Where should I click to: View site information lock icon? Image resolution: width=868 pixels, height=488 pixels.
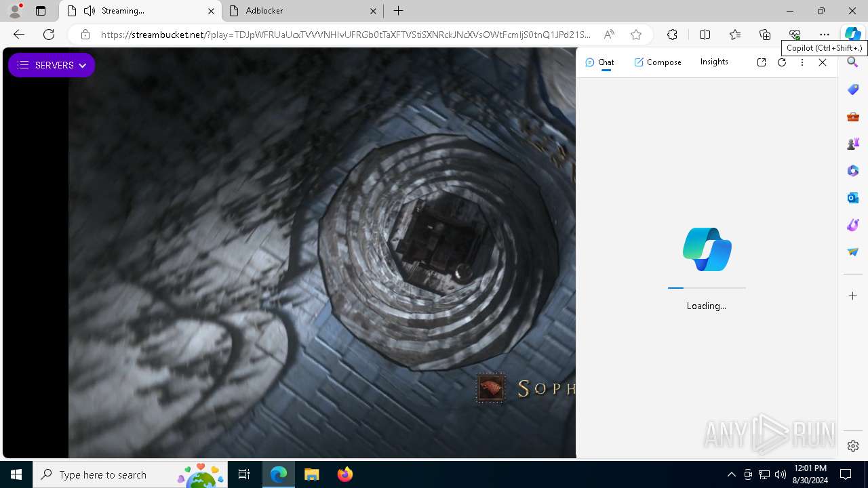coord(85,35)
